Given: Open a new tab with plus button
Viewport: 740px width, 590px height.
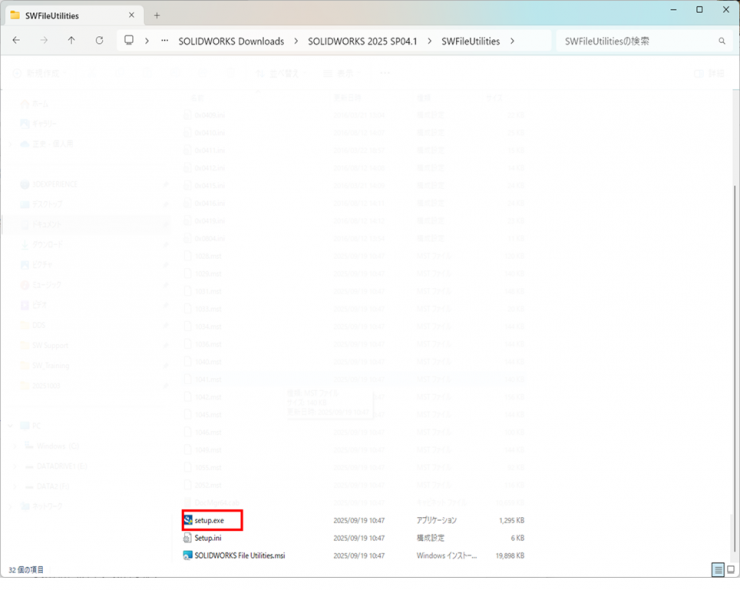Looking at the screenshot, I should [156, 15].
